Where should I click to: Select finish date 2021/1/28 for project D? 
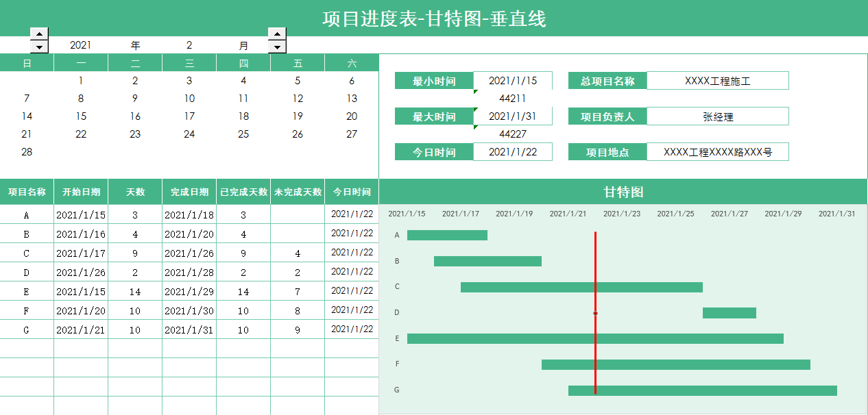(189, 272)
